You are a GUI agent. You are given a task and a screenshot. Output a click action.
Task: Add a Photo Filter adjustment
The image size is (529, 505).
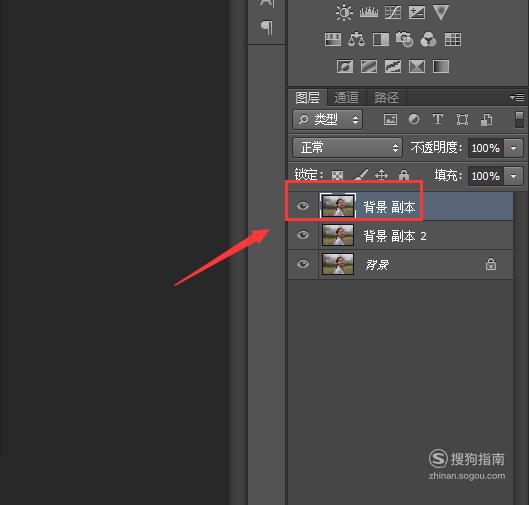click(x=405, y=39)
